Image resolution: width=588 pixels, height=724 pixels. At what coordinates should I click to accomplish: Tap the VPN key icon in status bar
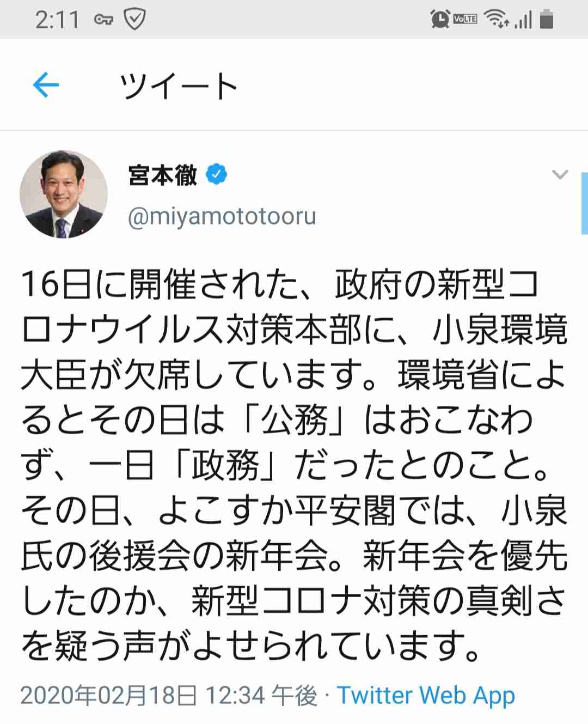(103, 20)
